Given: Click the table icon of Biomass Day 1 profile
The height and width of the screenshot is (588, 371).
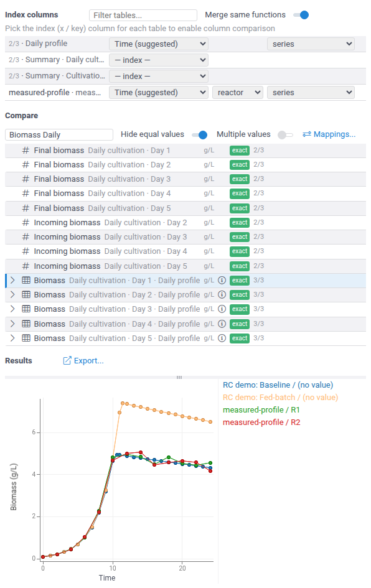Looking at the screenshot, I should click(x=26, y=280).
